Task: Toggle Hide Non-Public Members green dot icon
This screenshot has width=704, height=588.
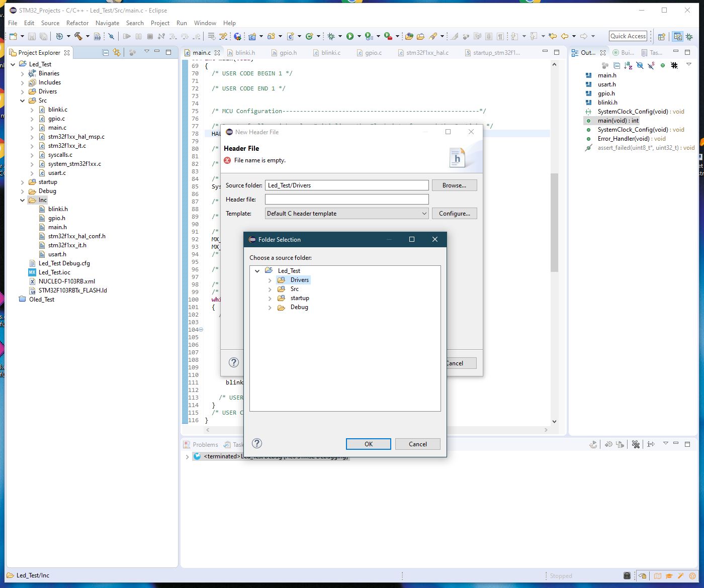Action: (663, 65)
